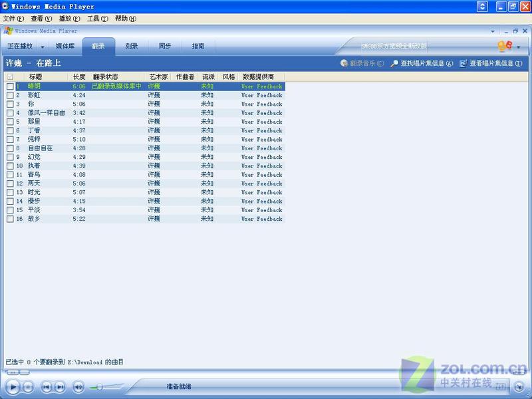Sort by the 长度 column header
Viewport: 532px width, 399px height.
click(x=78, y=76)
